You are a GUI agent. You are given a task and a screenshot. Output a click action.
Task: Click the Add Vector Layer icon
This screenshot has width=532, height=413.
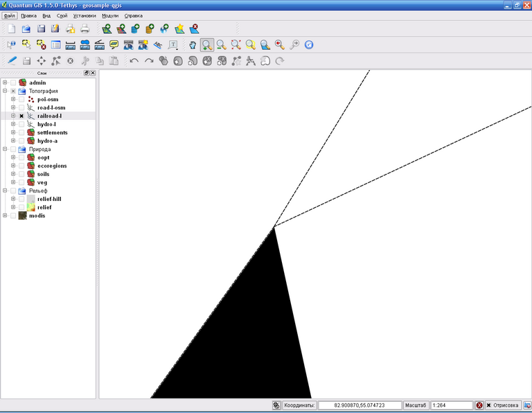click(106, 28)
